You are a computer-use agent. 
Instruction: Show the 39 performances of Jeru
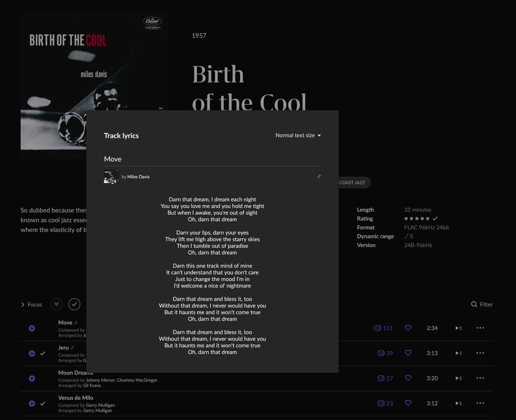tap(385, 353)
